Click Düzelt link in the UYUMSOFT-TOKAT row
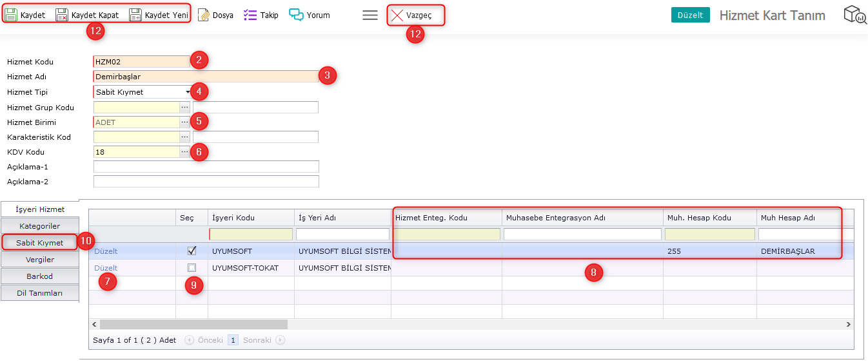Screen dimensions: 868x364 pos(106,267)
